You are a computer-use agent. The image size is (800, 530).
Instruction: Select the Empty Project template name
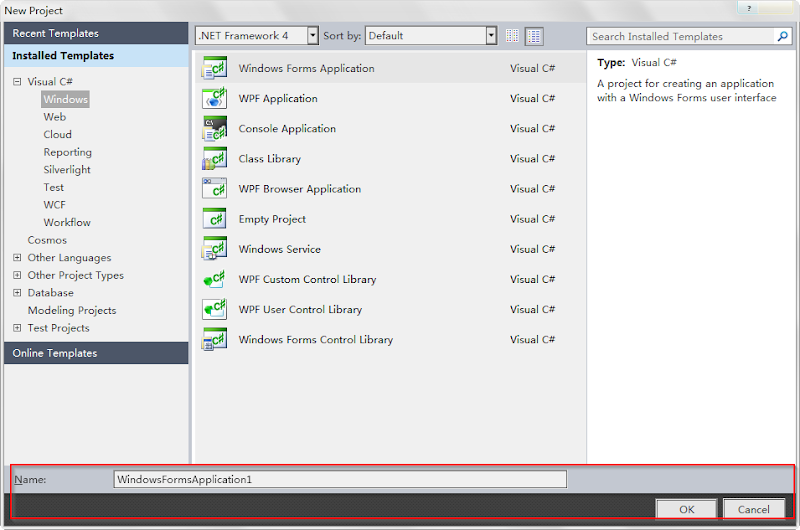272,219
